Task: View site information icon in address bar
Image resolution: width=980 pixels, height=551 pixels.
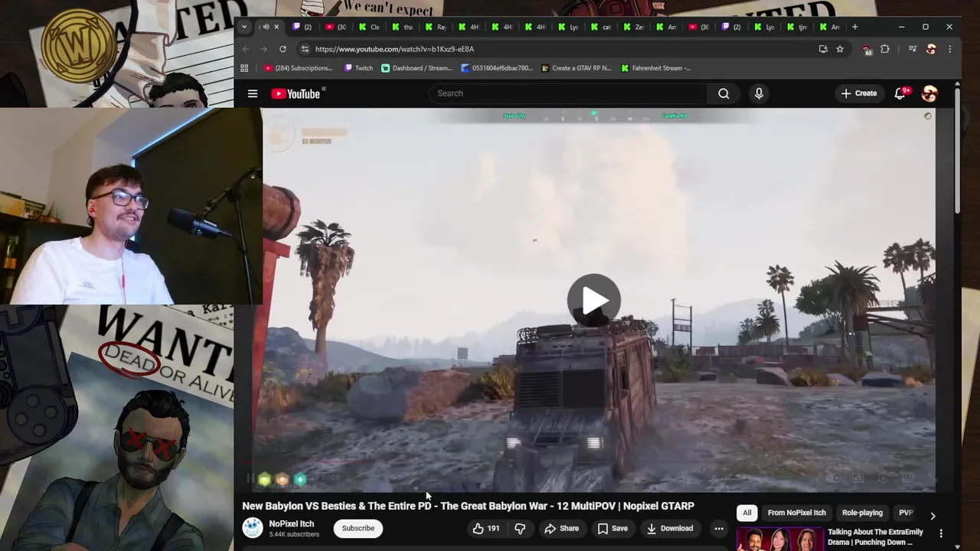Action: tap(305, 49)
